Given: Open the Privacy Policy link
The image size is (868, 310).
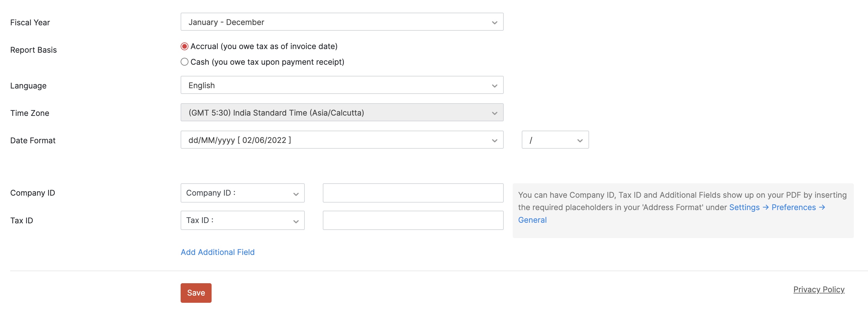Looking at the screenshot, I should (x=818, y=290).
